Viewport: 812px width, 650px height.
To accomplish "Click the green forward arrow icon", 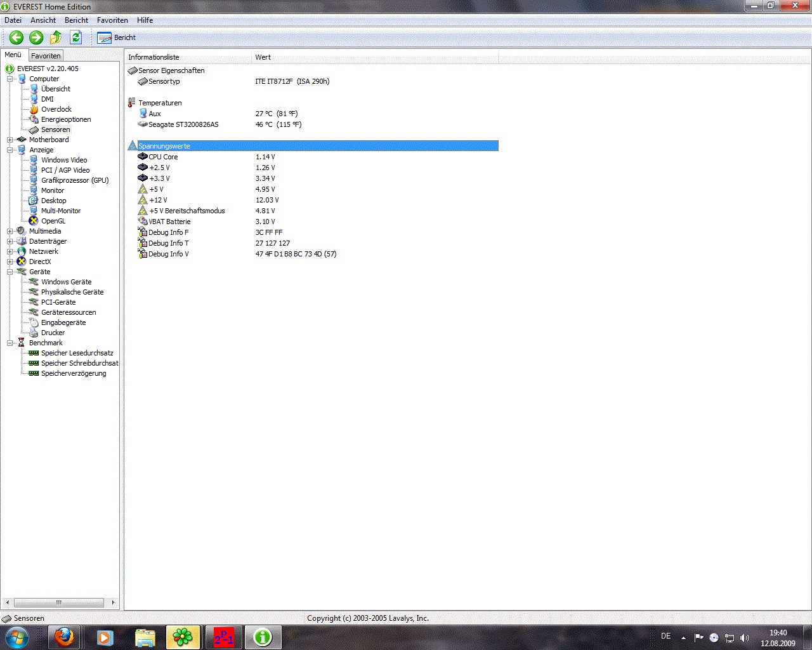I will (36, 37).
